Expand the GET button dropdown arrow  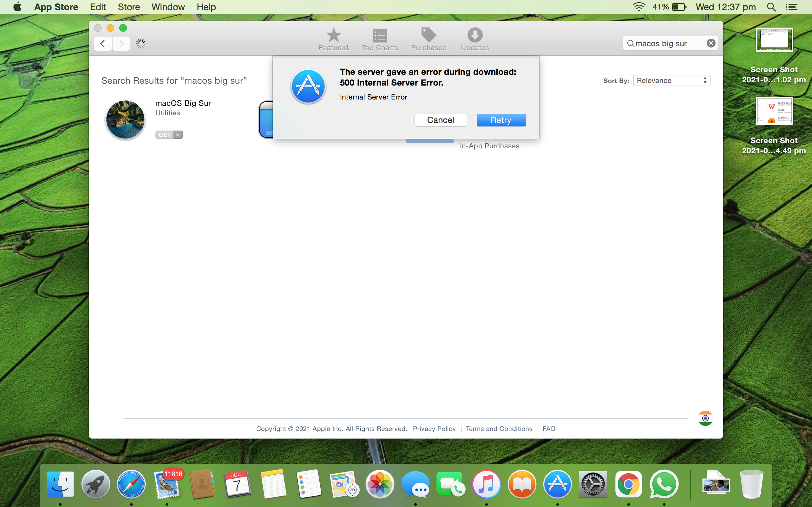[x=178, y=135]
